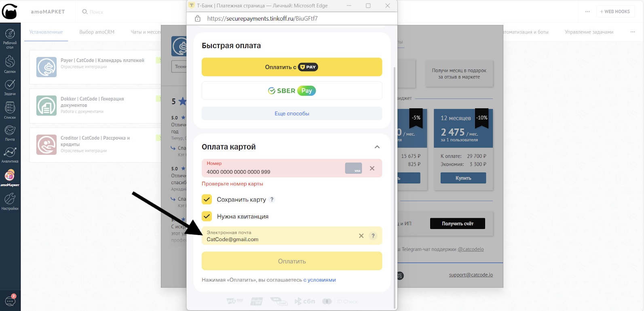The width and height of the screenshot is (644, 311).
Task: Open more tabs menu after Управление задачами
Action: coord(633,32)
